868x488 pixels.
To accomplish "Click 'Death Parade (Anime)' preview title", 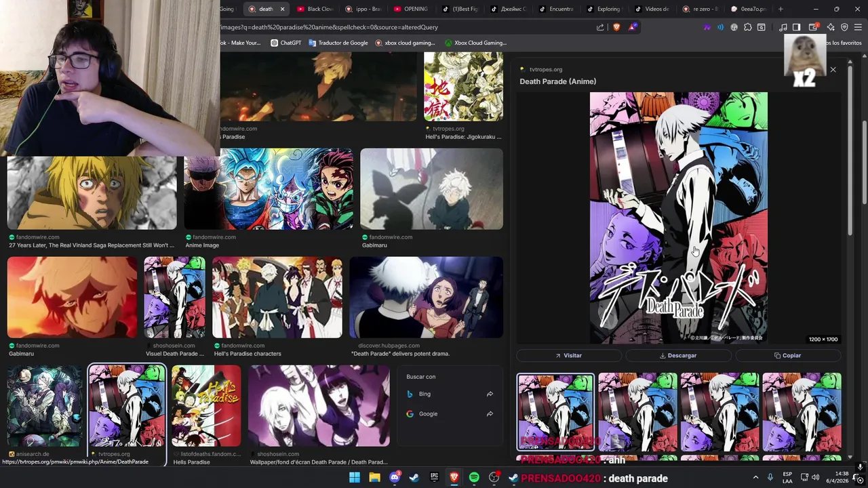I will click(x=558, y=81).
